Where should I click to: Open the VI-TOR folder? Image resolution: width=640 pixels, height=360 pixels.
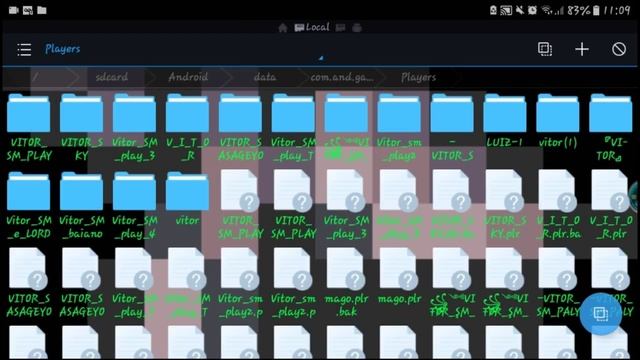(x=611, y=127)
